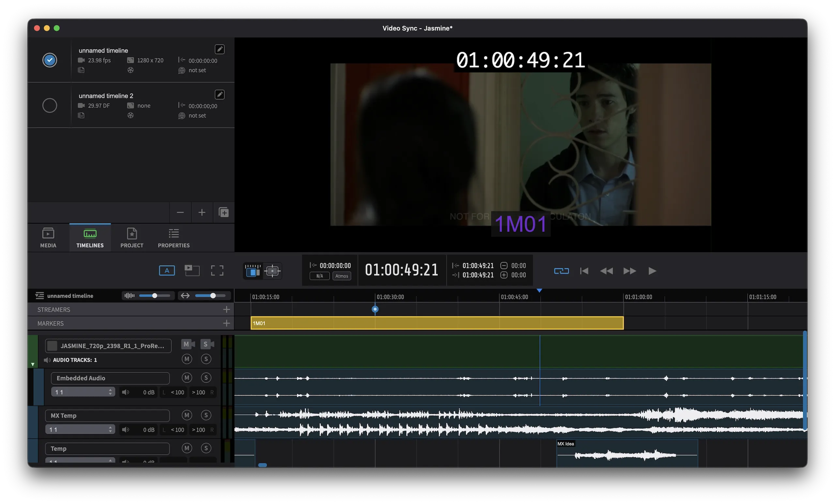
Task: Mute the Temp track
Action: (187, 449)
